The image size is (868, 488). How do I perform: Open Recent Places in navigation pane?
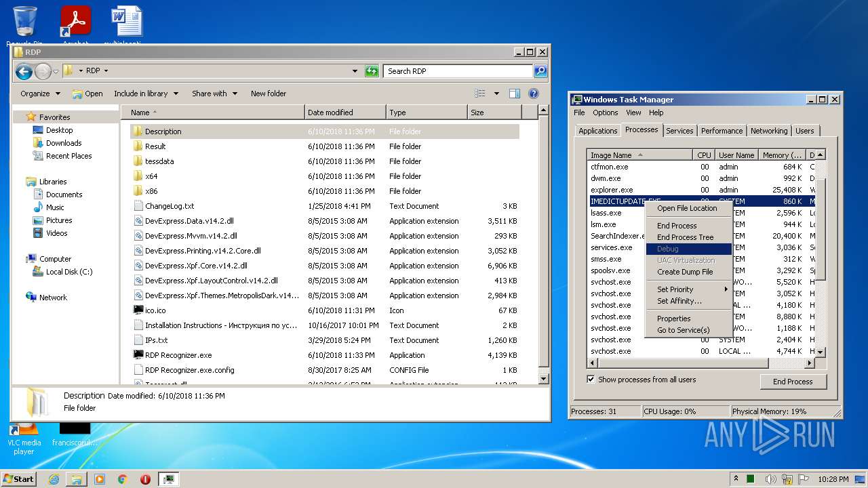[x=68, y=156]
